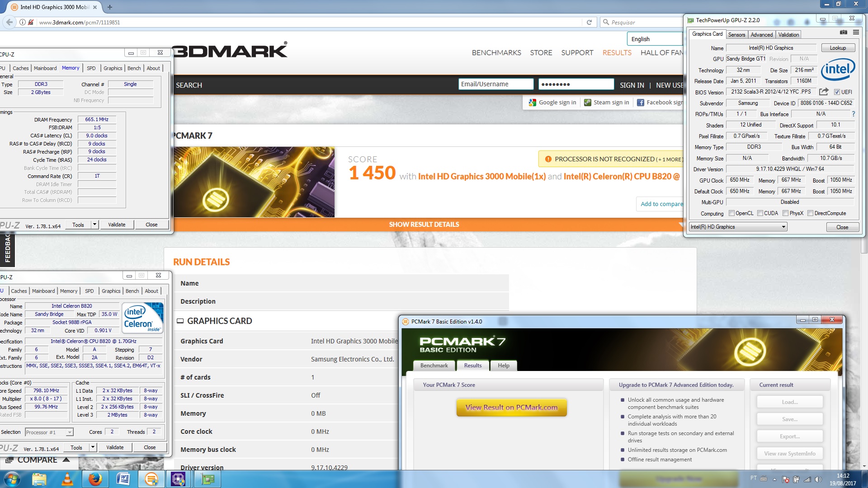Open the GPU-Z hamburger menu
This screenshot has height=488, width=868.
(x=856, y=33)
